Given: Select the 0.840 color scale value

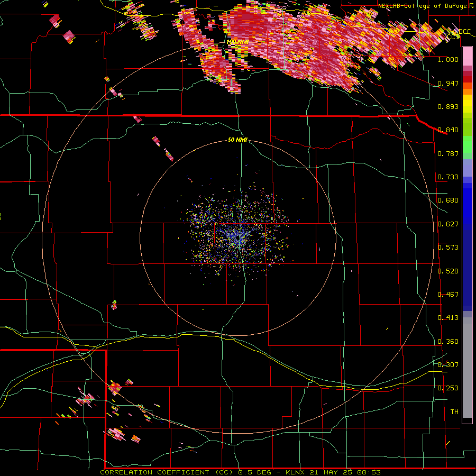Looking at the screenshot, I should (x=448, y=130).
